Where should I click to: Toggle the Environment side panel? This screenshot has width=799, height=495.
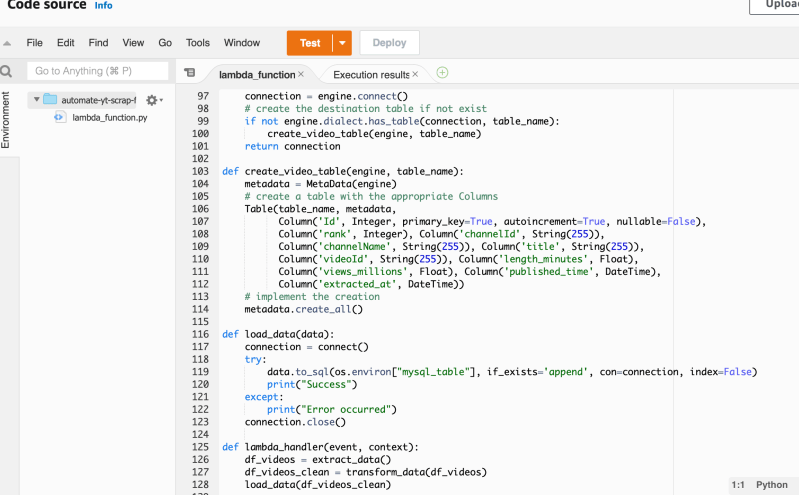click(x=6, y=120)
